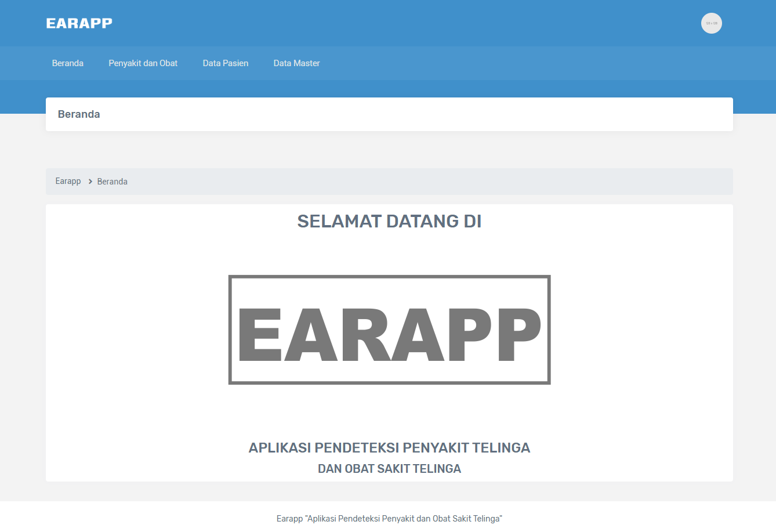This screenshot has height=532, width=776.
Task: Open the user avatar profile menu
Action: click(x=711, y=23)
